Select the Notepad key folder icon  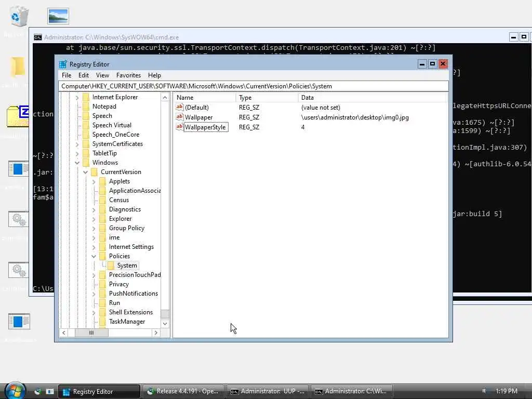click(x=86, y=107)
